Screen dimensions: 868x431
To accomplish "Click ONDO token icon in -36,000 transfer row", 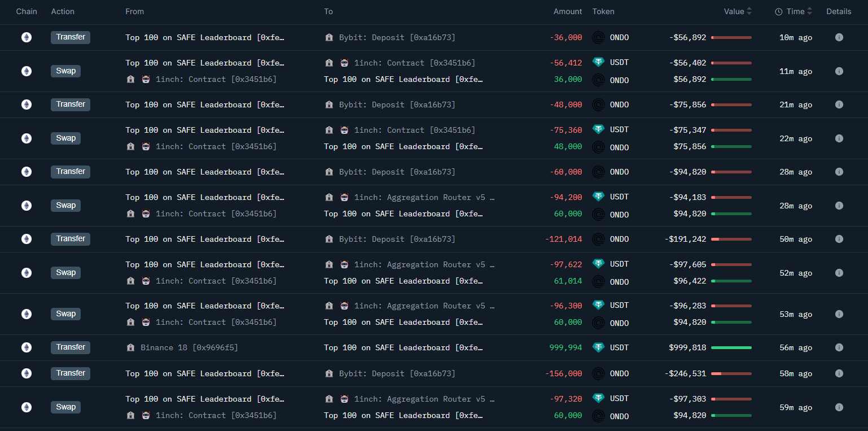I will (x=598, y=38).
